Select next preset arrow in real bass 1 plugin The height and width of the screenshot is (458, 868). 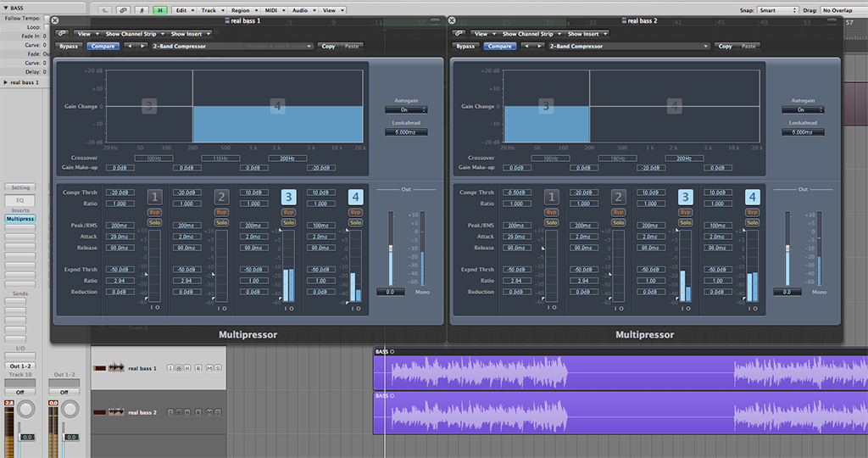142,46
